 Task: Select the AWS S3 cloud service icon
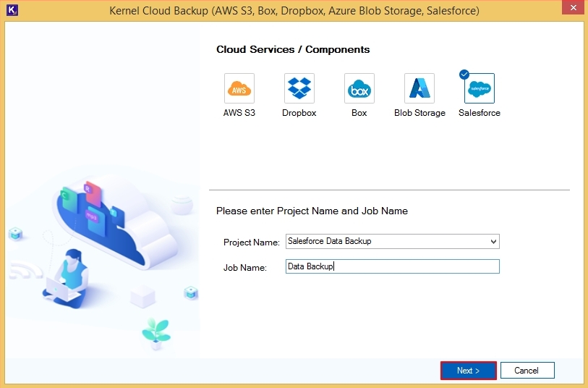tap(239, 88)
